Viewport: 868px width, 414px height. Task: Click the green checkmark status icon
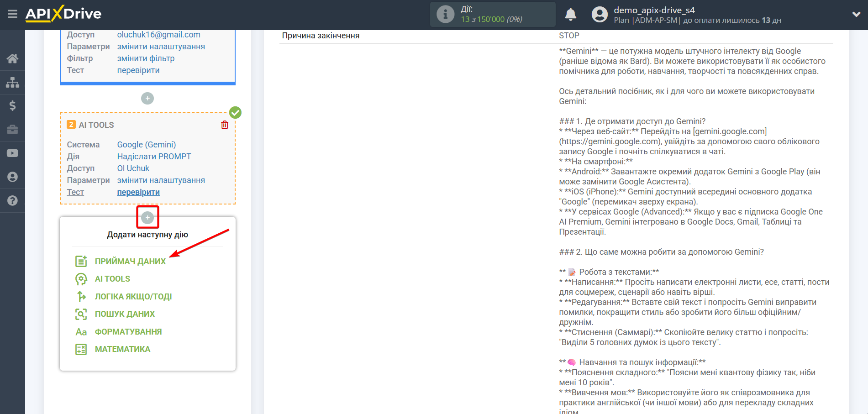pyautogui.click(x=235, y=112)
